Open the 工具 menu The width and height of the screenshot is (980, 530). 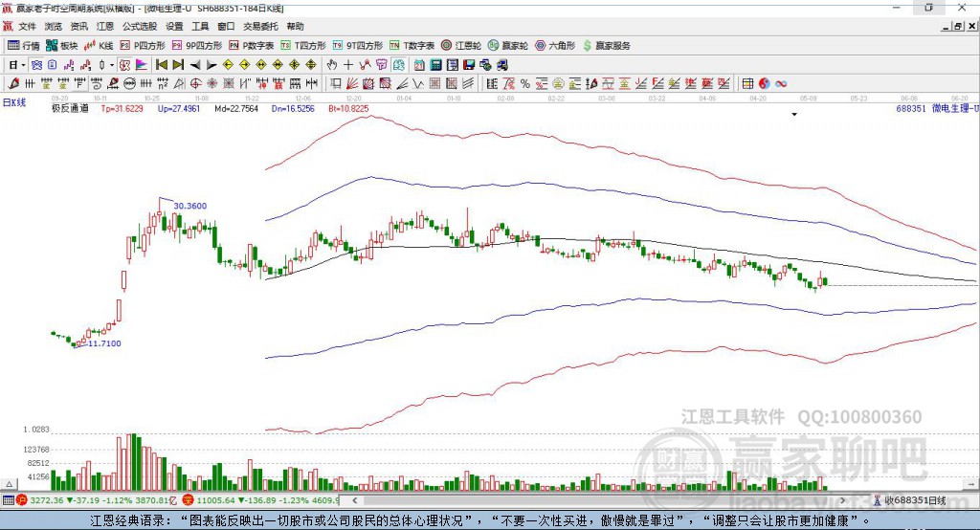click(x=200, y=26)
